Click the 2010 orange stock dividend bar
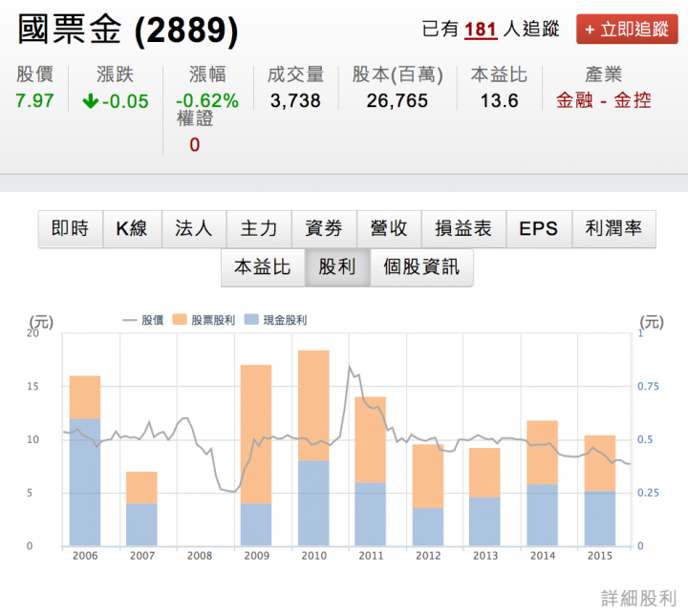Image resolution: width=688 pixels, height=616 pixels. coord(313,406)
